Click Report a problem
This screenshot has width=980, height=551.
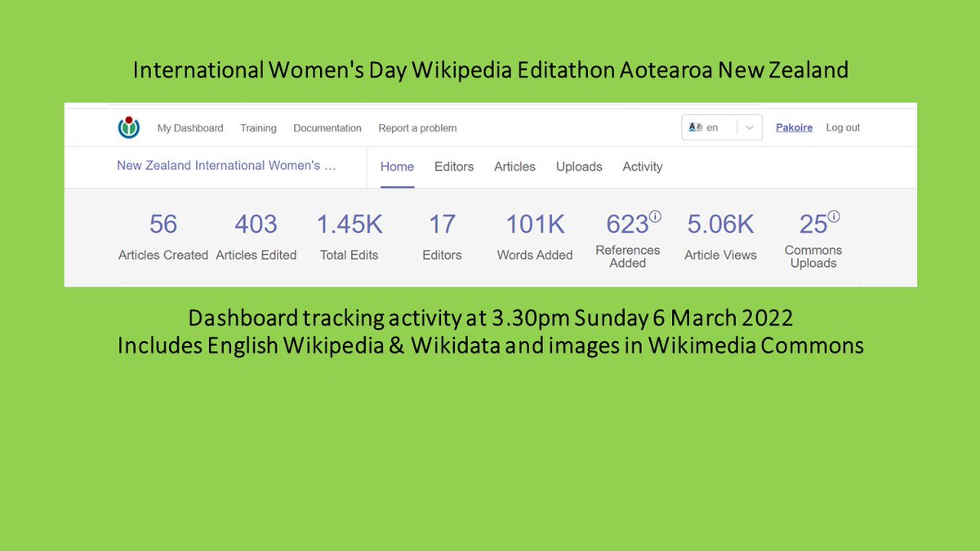(x=417, y=128)
